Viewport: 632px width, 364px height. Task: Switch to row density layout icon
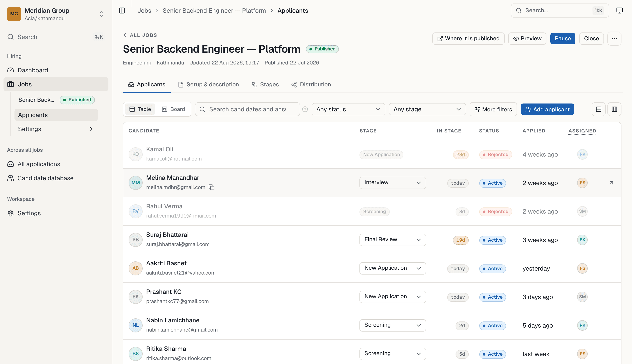click(598, 109)
